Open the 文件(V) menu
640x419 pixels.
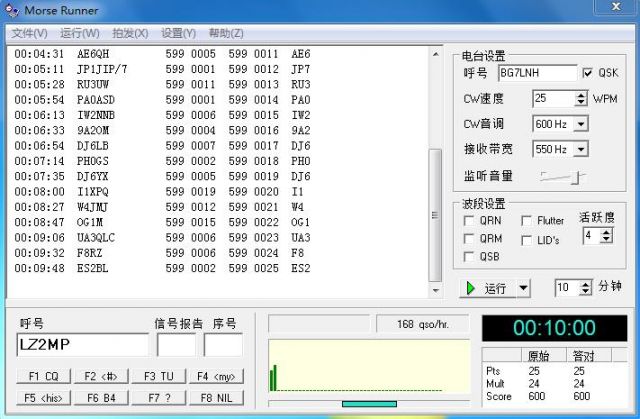29,33
